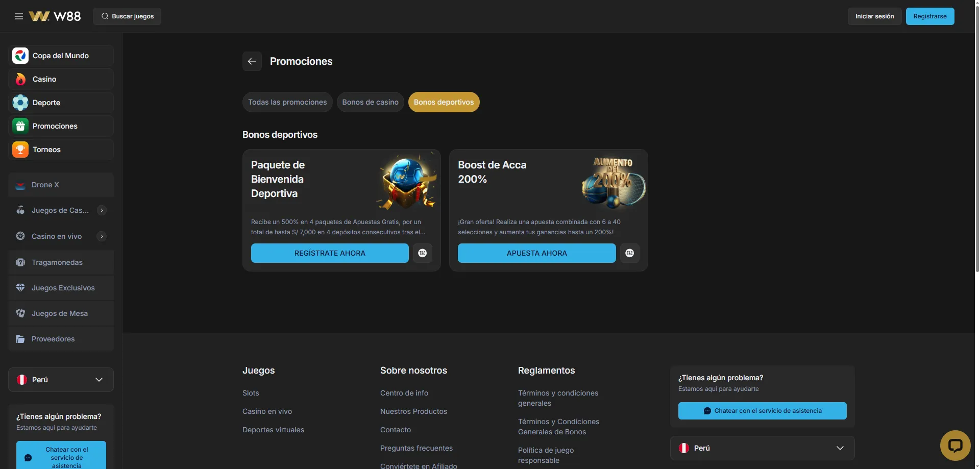Open Promociones in the sidebar
980x469 pixels.
point(61,126)
